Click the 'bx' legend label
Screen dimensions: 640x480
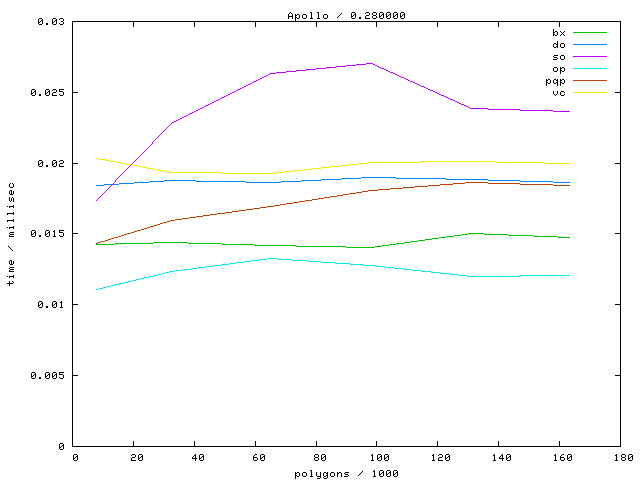559,33
